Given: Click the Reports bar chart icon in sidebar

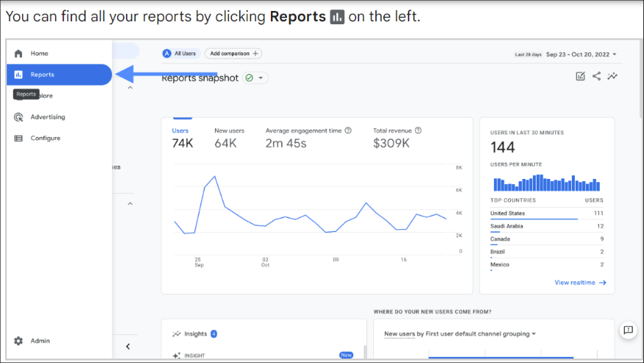Looking at the screenshot, I should pyautogui.click(x=18, y=74).
